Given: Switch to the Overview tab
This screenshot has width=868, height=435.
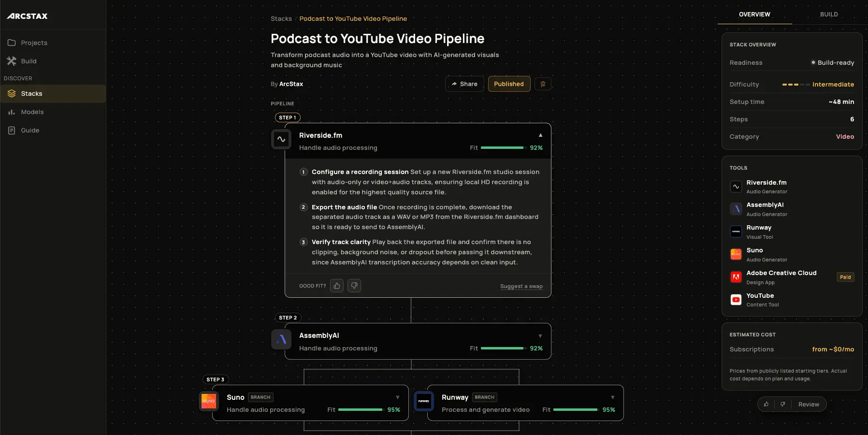Looking at the screenshot, I should pyautogui.click(x=754, y=14).
